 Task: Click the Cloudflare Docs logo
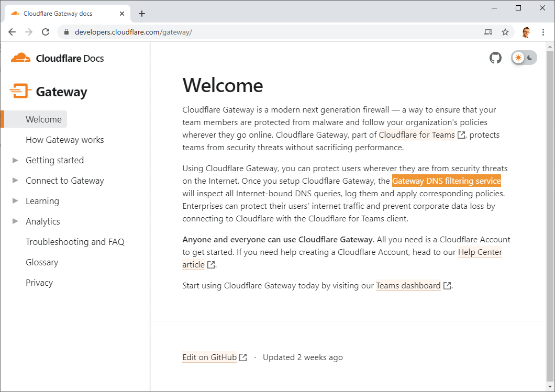(58, 58)
